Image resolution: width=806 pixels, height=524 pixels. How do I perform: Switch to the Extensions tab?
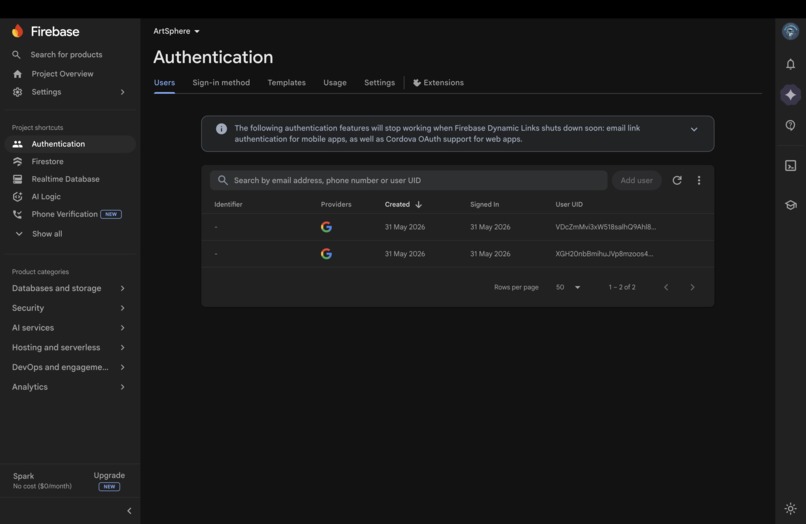(x=438, y=83)
